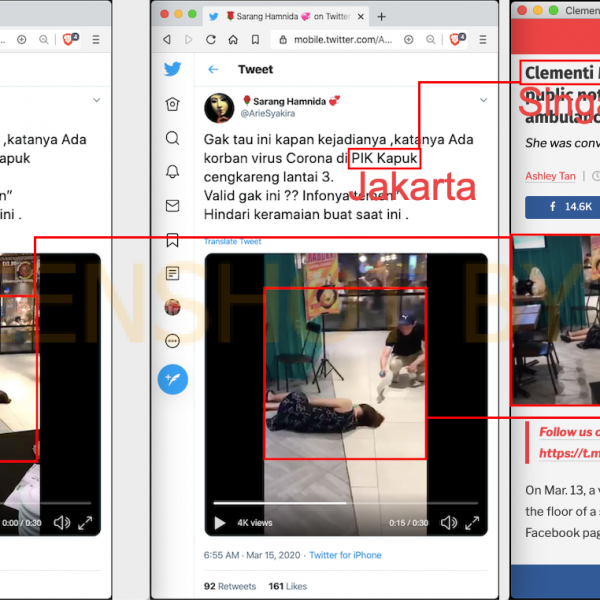The image size is (600, 600).
Task: Bookmark page with toolbar bookmark icon
Action: pyautogui.click(x=255, y=39)
